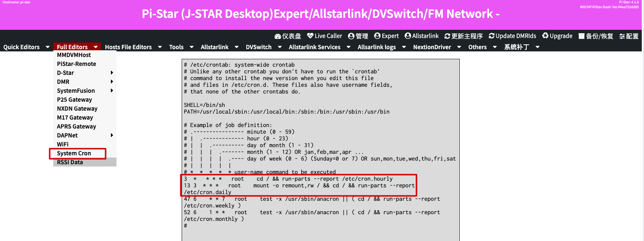Expand the Others dropdown arrow
This screenshot has width=644, height=241.
pos(495,47)
